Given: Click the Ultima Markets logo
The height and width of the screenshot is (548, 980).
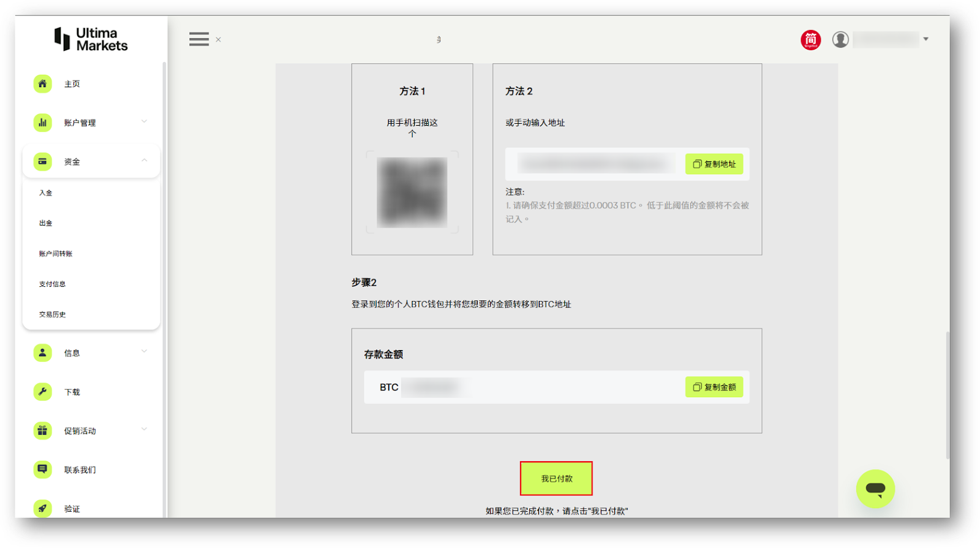Looking at the screenshot, I should pyautogui.click(x=91, y=39).
